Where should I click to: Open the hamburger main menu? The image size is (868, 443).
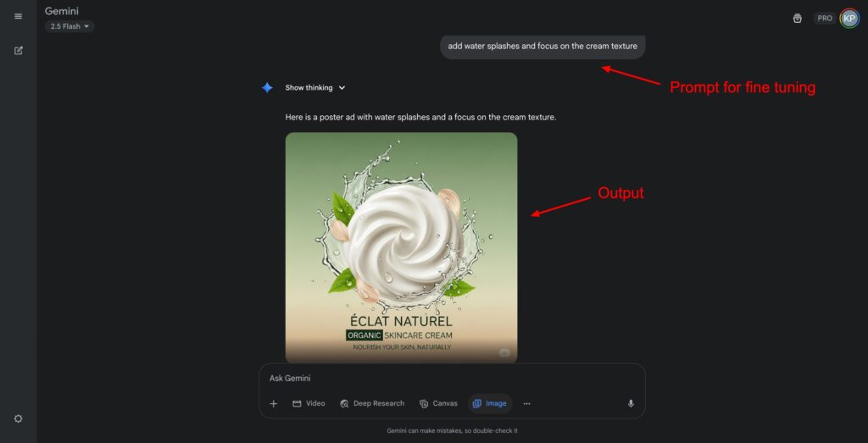coord(19,17)
